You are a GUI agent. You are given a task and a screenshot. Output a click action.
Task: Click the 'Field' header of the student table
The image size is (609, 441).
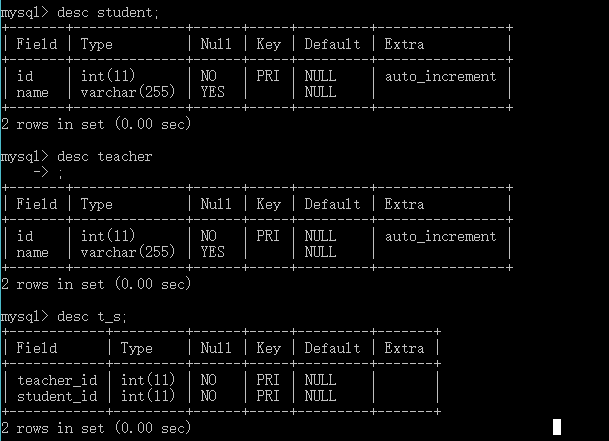38,44
